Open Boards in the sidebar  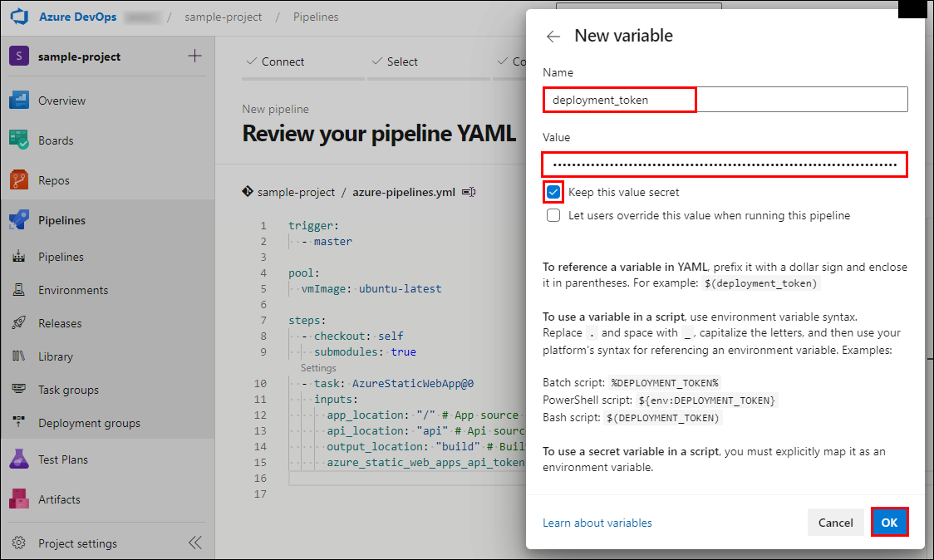(x=56, y=140)
